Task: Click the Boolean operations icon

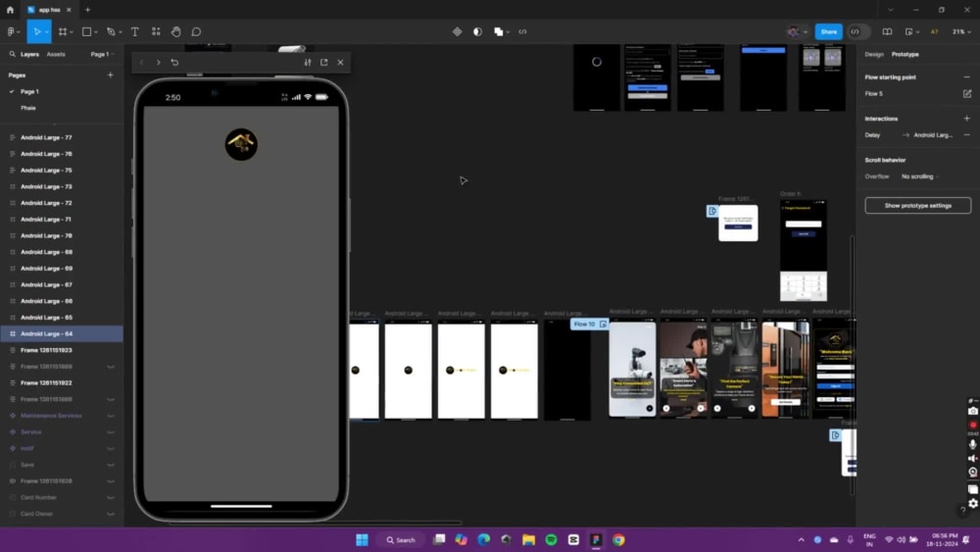Action: pyautogui.click(x=498, y=32)
